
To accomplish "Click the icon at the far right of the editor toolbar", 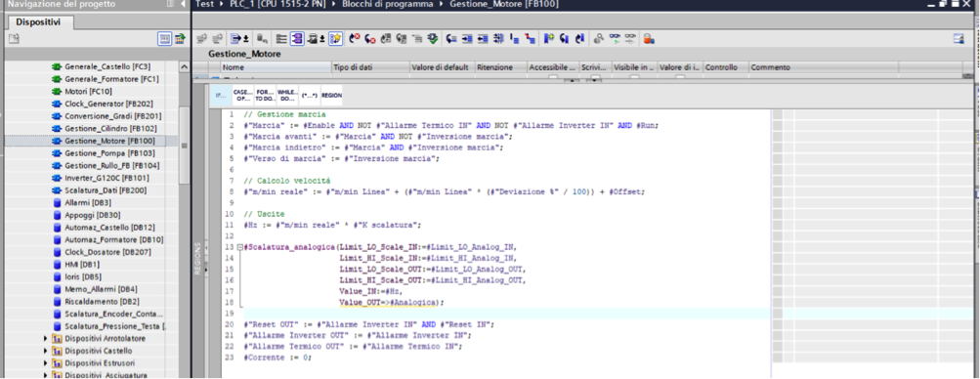I will click(959, 39).
